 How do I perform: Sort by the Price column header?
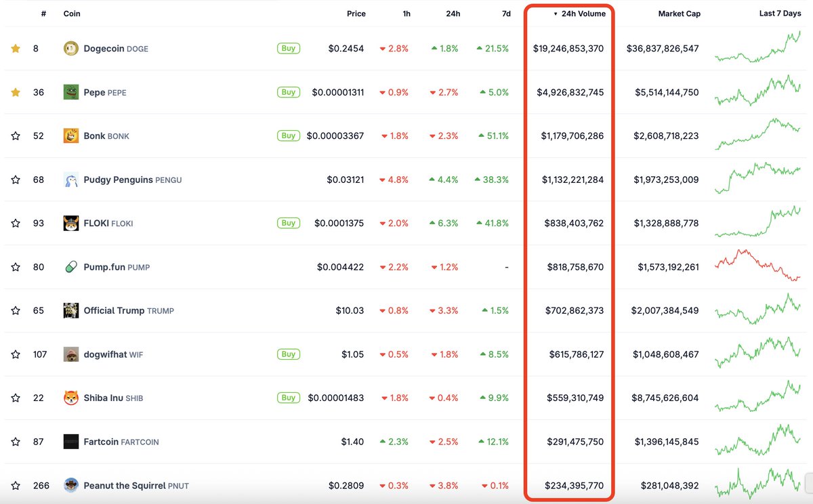click(356, 14)
